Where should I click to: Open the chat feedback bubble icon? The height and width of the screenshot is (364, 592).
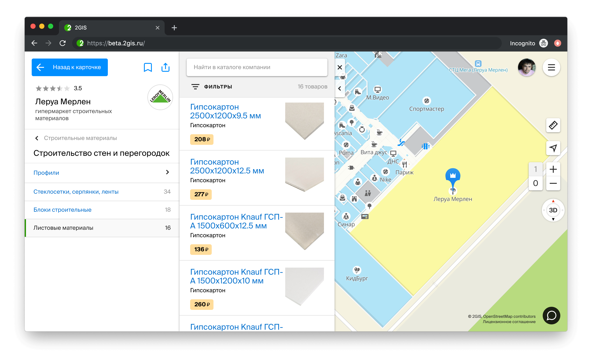click(x=551, y=315)
